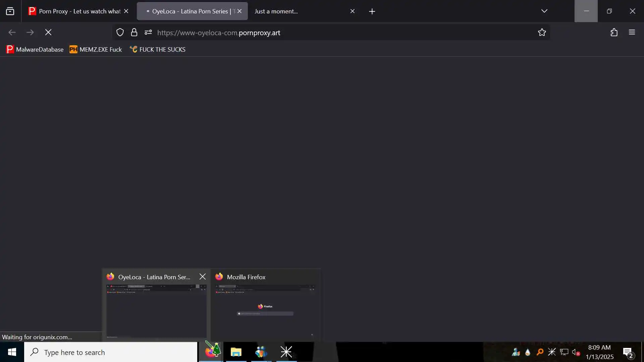Screen dimensions: 644x362
Task: Open the Firefox application menu
Action: click(x=632, y=33)
